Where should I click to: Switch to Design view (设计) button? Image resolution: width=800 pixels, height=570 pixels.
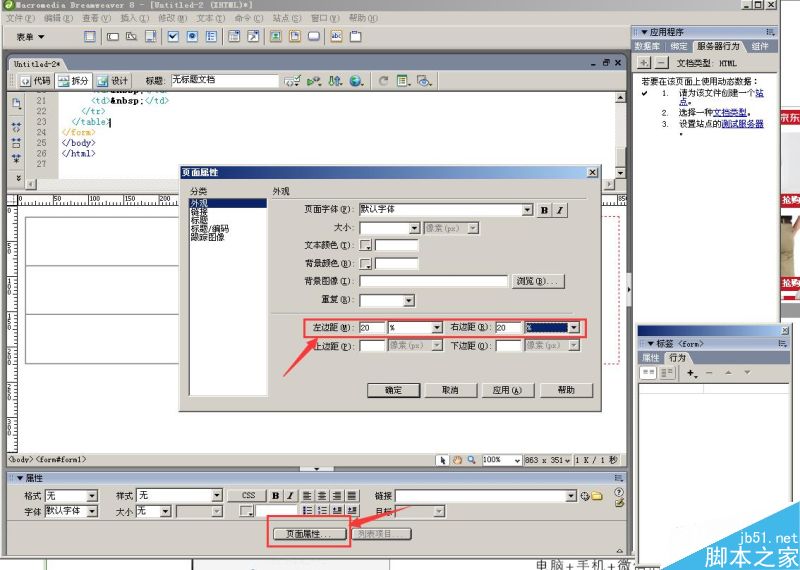[x=113, y=81]
